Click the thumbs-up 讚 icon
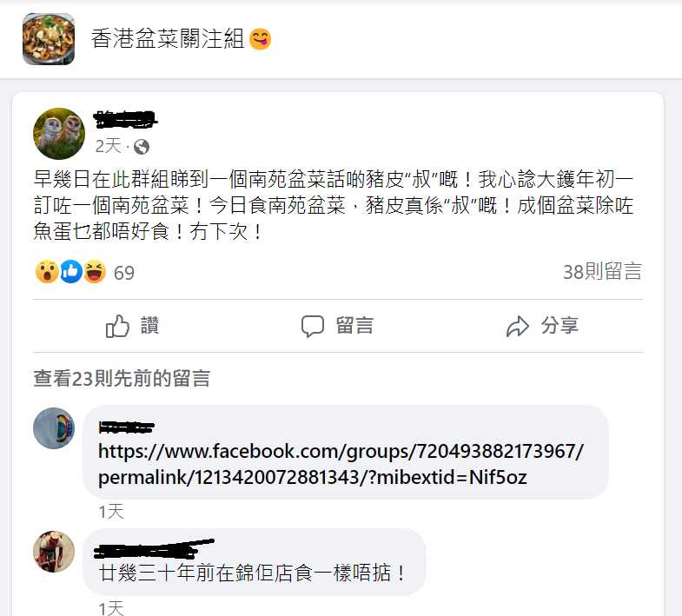 (x=117, y=326)
